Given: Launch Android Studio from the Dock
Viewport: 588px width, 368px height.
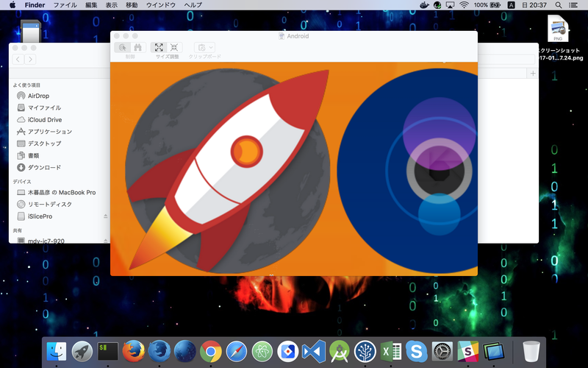Looking at the screenshot, I should coord(340,352).
